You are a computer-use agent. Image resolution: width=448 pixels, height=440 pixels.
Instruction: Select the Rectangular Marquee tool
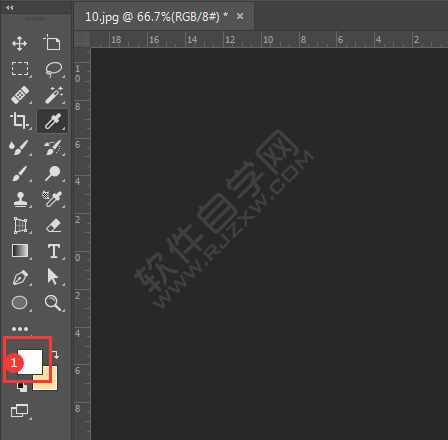click(x=20, y=69)
